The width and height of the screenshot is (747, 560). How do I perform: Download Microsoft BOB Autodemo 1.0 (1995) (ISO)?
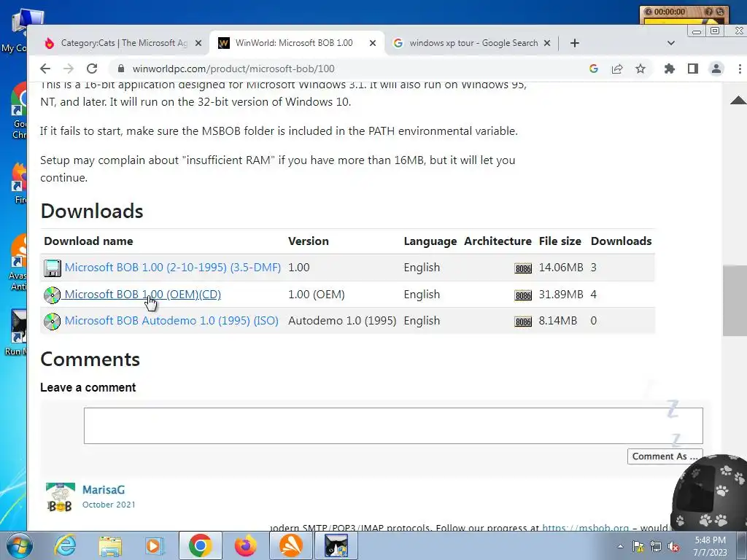click(x=171, y=321)
